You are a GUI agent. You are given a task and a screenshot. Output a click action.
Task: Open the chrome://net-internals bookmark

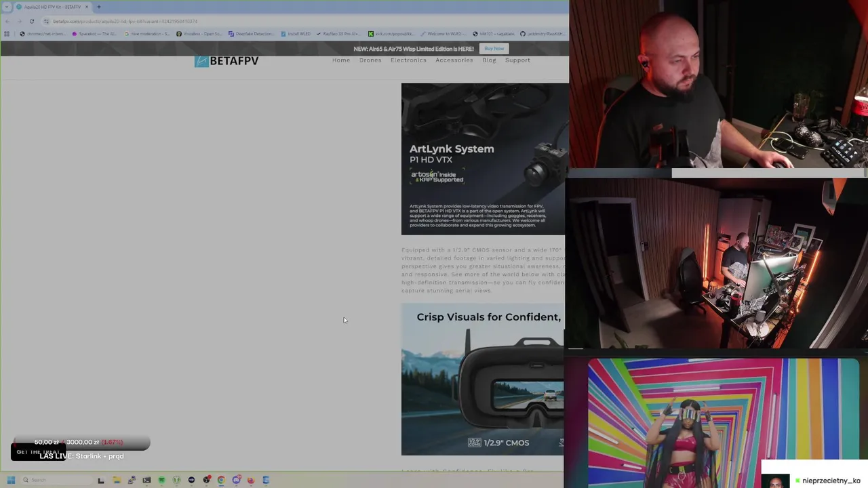(x=42, y=33)
